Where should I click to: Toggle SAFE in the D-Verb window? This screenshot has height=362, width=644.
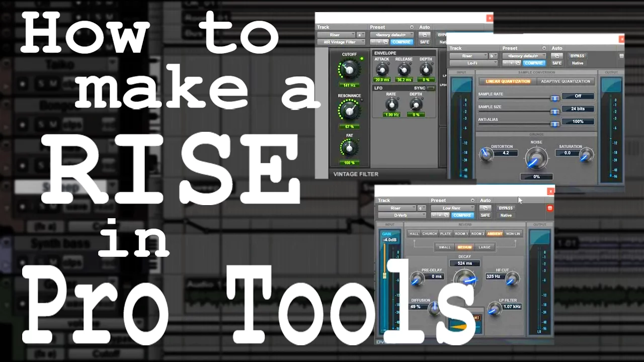coord(485,215)
